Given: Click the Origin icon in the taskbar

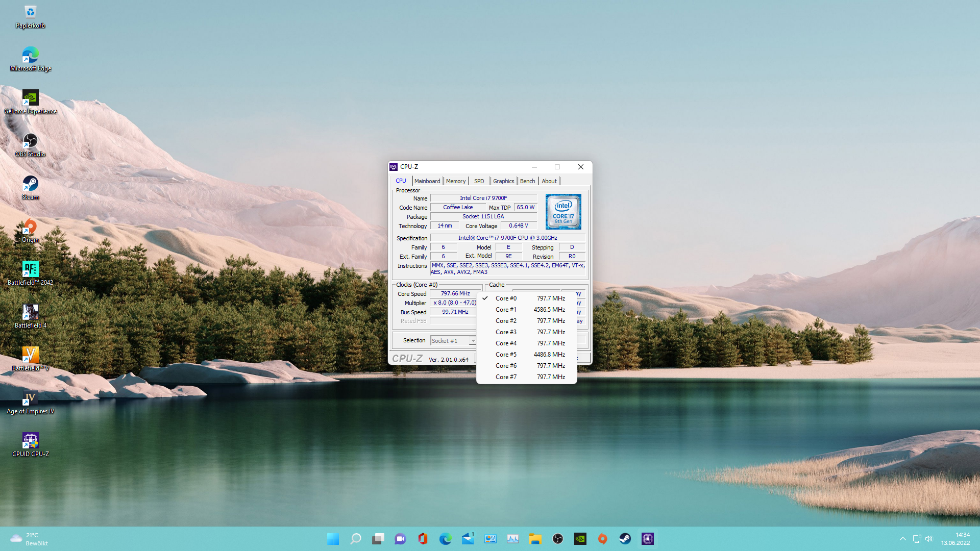Looking at the screenshot, I should click(x=603, y=539).
